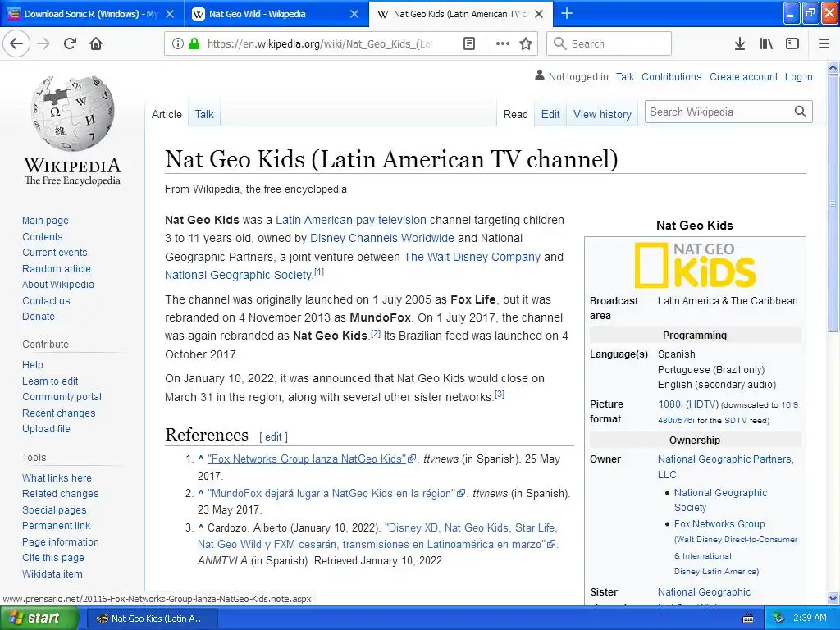Image resolution: width=840 pixels, height=630 pixels.
Task: Open the MundoFox dejará lugar reference link
Action: pos(331,493)
